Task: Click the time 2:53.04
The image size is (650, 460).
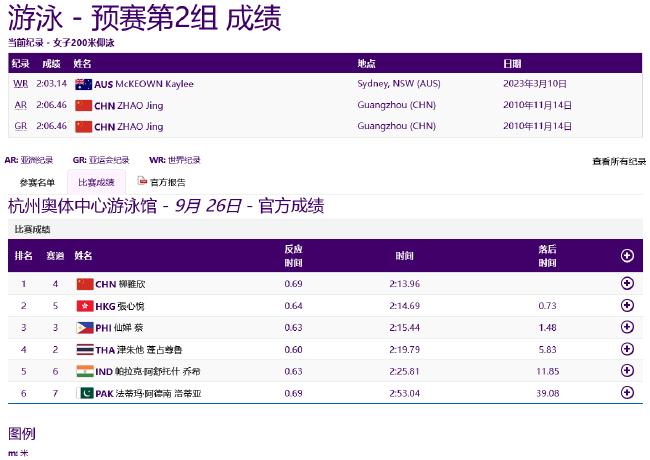Action: tap(405, 393)
